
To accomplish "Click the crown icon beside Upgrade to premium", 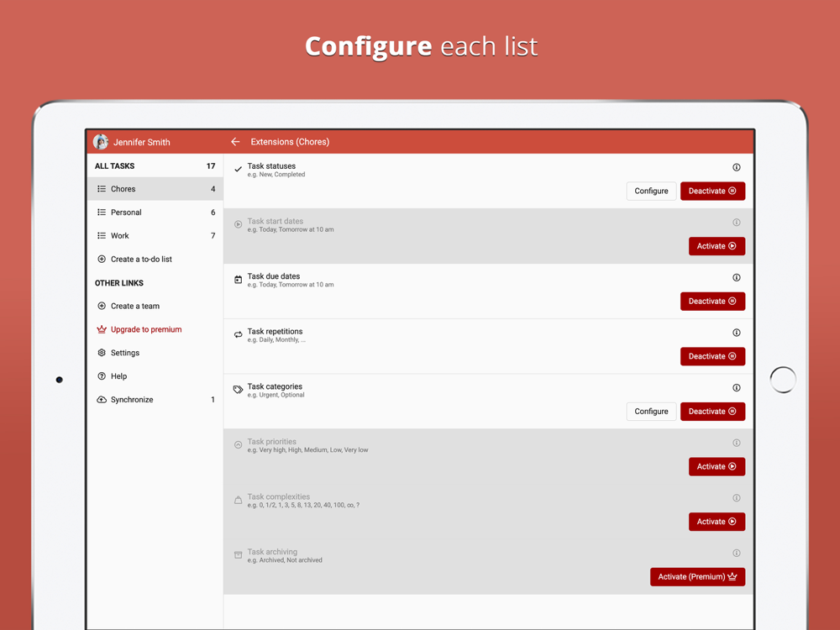I will [102, 329].
